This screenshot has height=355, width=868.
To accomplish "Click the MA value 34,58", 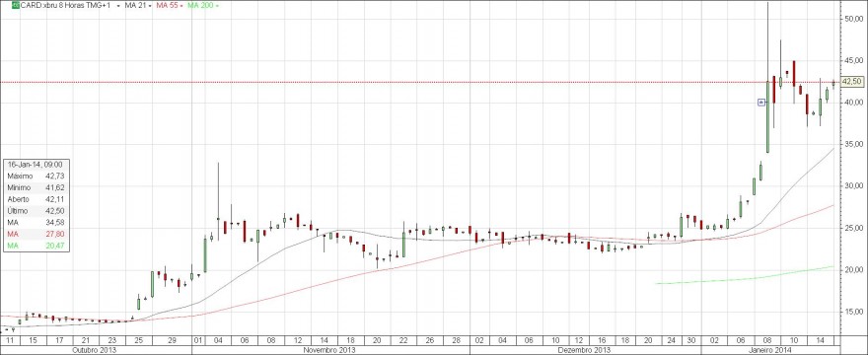I will point(54,222).
